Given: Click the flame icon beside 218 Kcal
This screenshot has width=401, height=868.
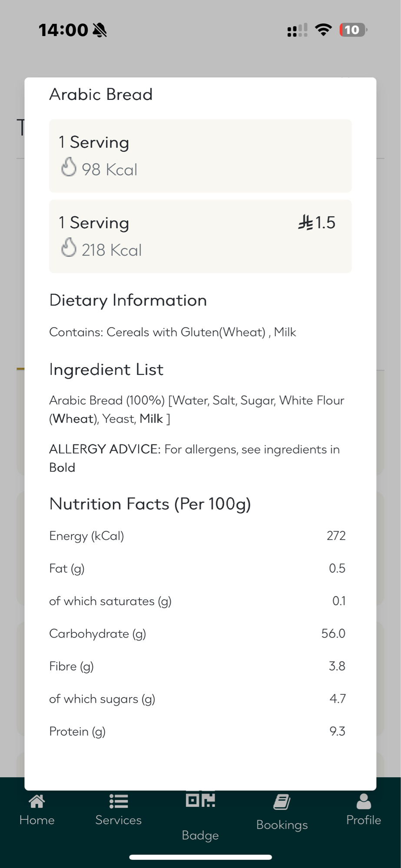Looking at the screenshot, I should pos(69,248).
